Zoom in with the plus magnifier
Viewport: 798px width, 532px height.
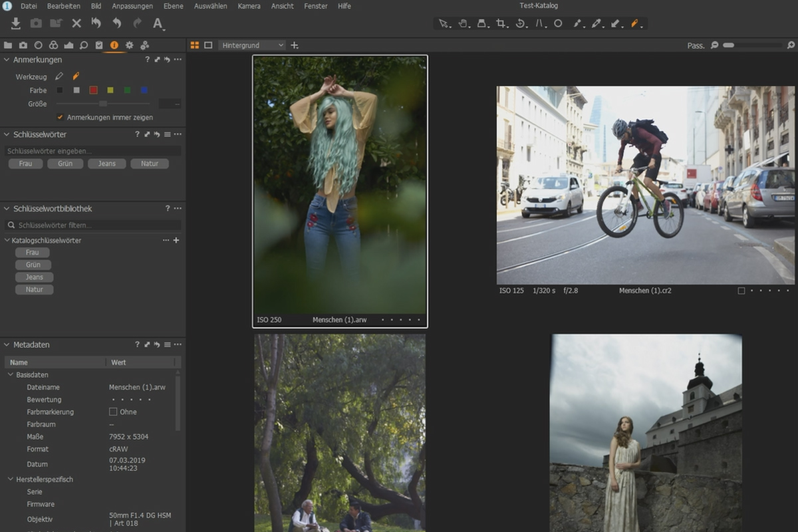[x=791, y=45]
